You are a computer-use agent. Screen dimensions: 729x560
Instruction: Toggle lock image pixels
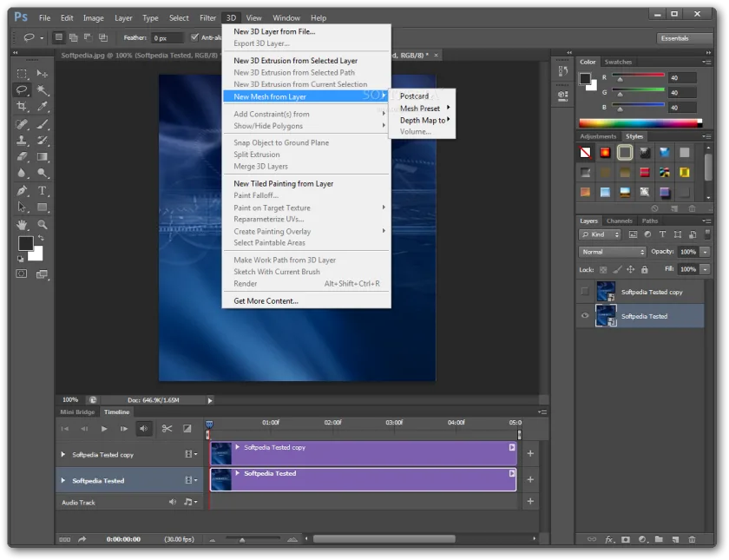tap(617, 269)
